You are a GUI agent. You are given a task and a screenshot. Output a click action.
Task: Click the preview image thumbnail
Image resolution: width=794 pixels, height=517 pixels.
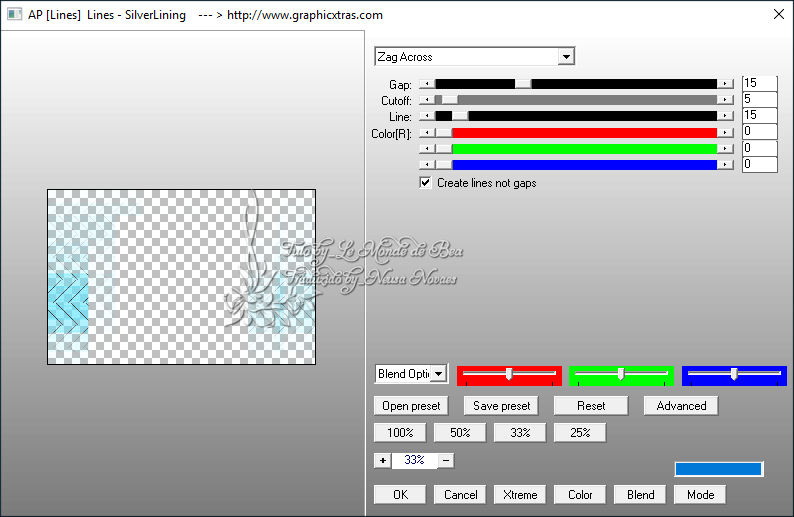click(181, 277)
